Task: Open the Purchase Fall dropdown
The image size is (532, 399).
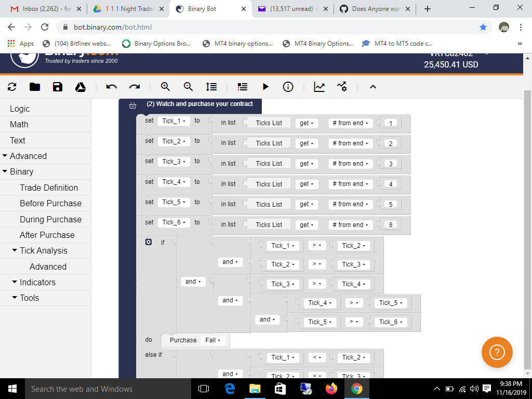Action: point(212,340)
